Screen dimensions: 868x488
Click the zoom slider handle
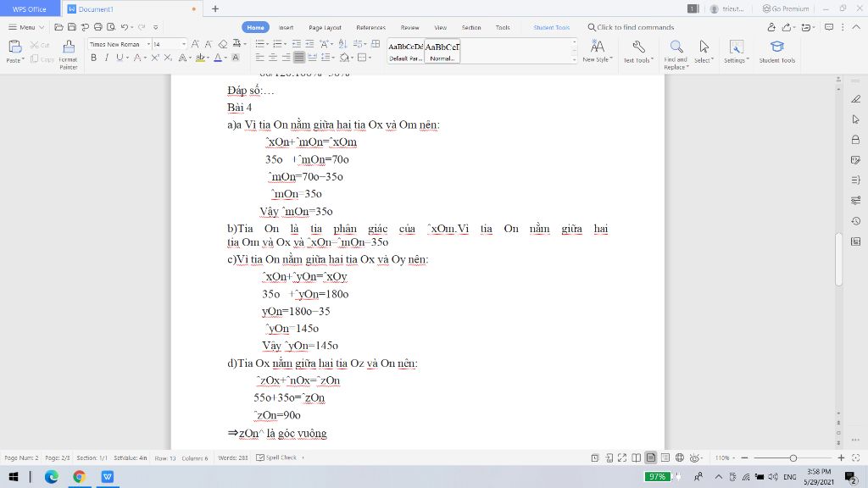tap(793, 458)
